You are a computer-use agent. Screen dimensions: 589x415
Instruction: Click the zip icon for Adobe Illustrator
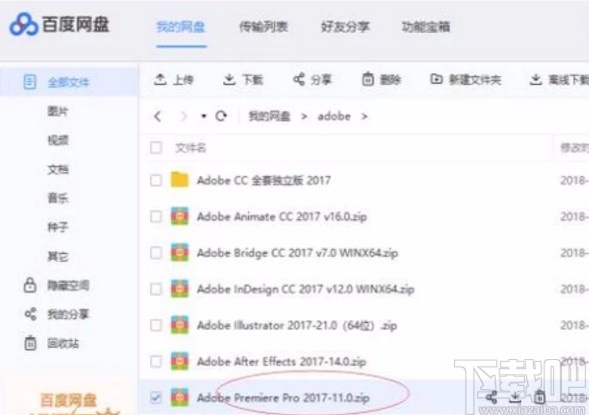180,325
